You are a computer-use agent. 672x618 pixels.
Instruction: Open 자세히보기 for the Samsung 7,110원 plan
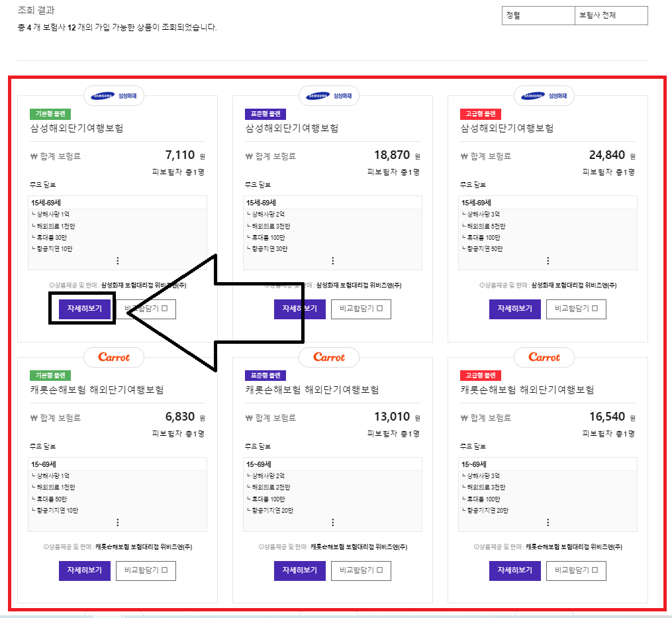(85, 309)
